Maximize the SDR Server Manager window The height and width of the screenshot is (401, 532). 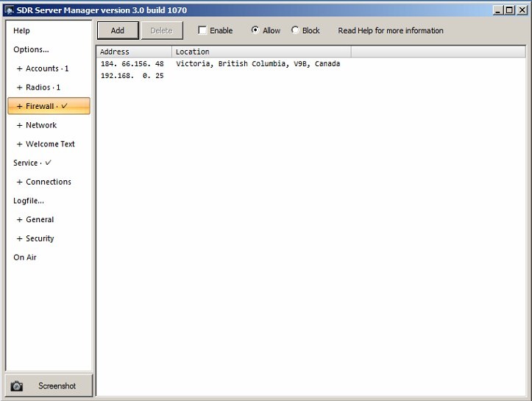(x=510, y=10)
